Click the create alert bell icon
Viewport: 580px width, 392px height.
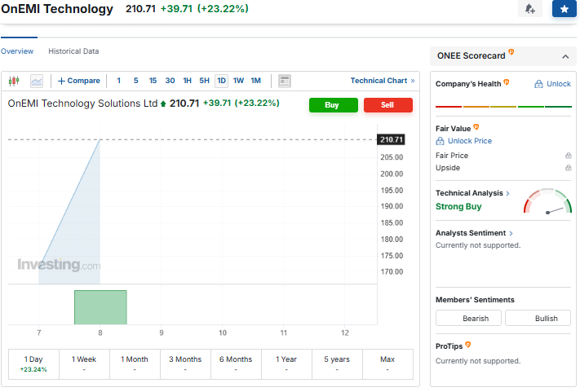(x=529, y=8)
